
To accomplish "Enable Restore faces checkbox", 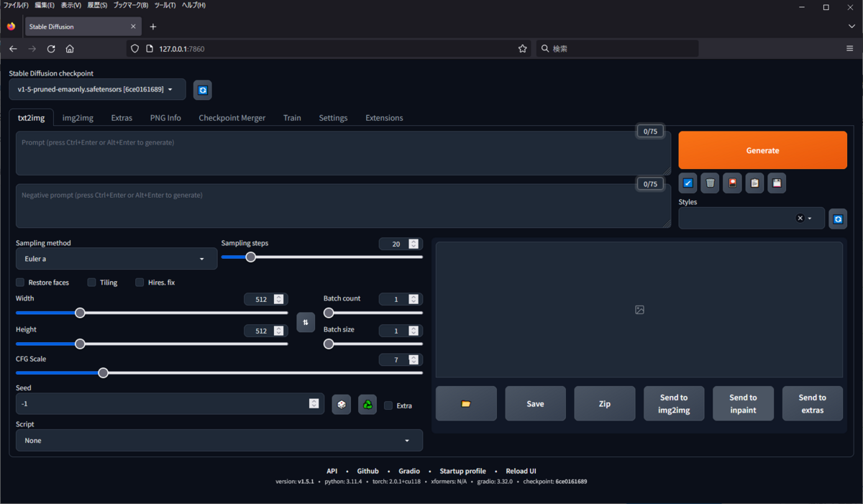I will 20,283.
